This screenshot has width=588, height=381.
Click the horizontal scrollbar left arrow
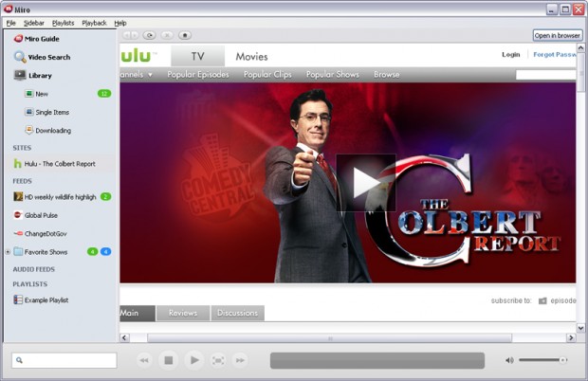point(125,338)
